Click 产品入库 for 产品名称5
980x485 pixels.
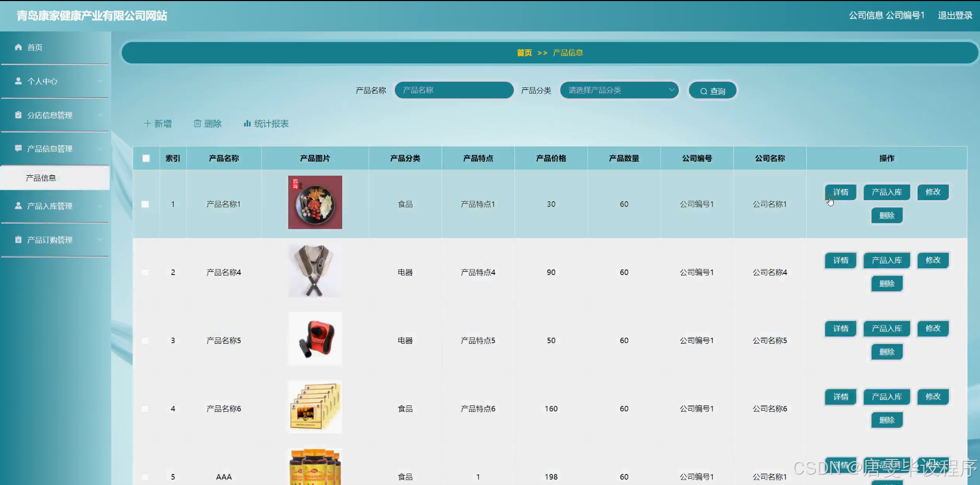pos(887,329)
